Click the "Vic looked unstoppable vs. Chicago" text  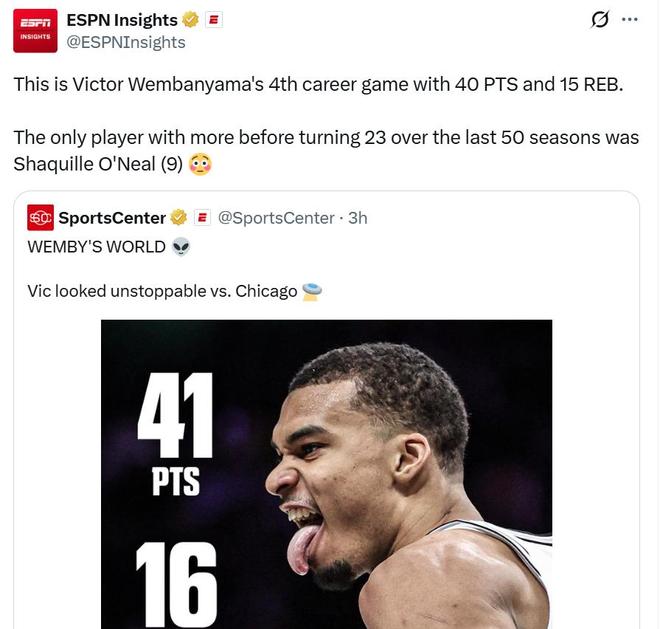coord(162,291)
